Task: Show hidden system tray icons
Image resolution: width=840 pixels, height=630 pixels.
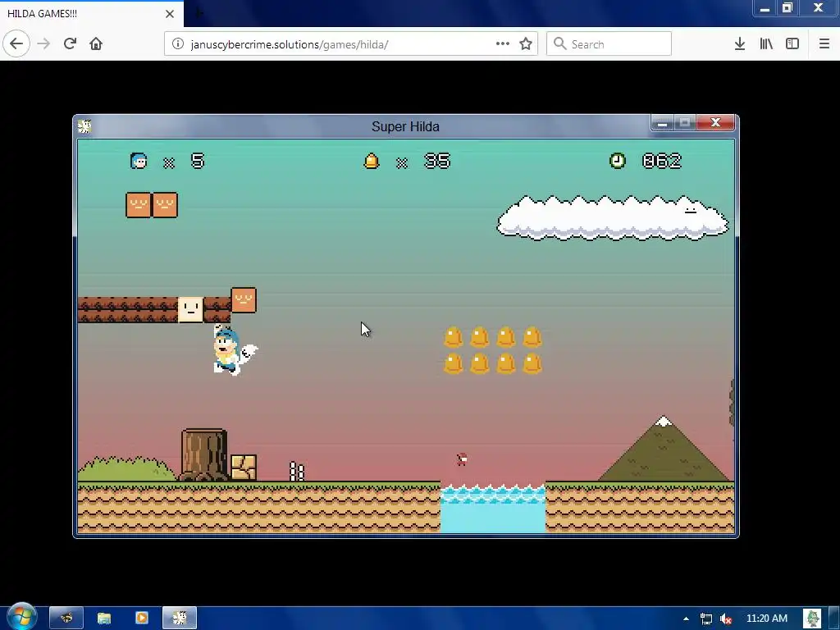Action: (x=687, y=619)
